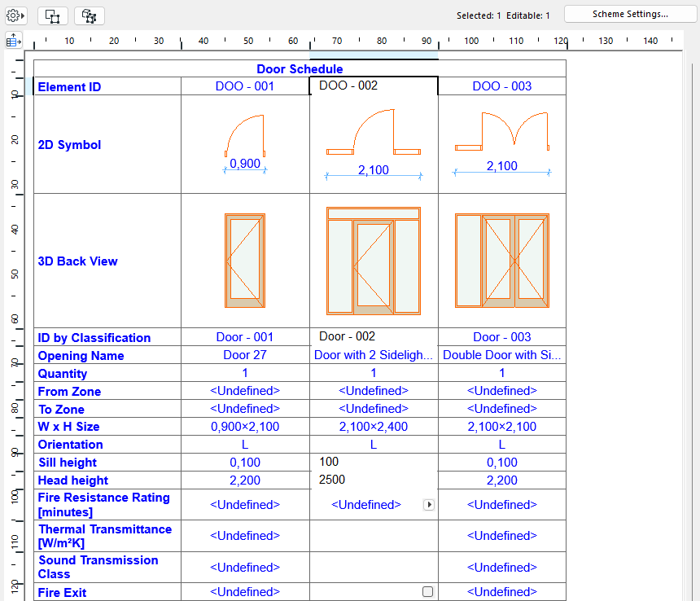Edit the DOO - 002 Element ID field
The height and width of the screenshot is (601, 700).
(x=374, y=86)
